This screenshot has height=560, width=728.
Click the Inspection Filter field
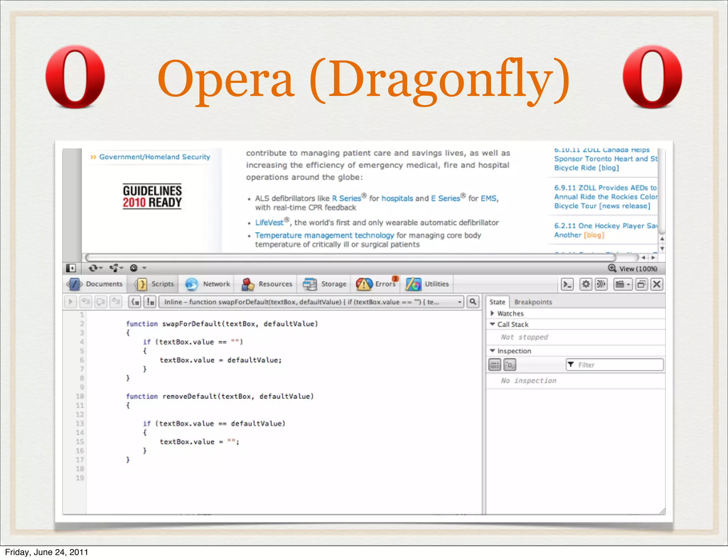coord(615,365)
